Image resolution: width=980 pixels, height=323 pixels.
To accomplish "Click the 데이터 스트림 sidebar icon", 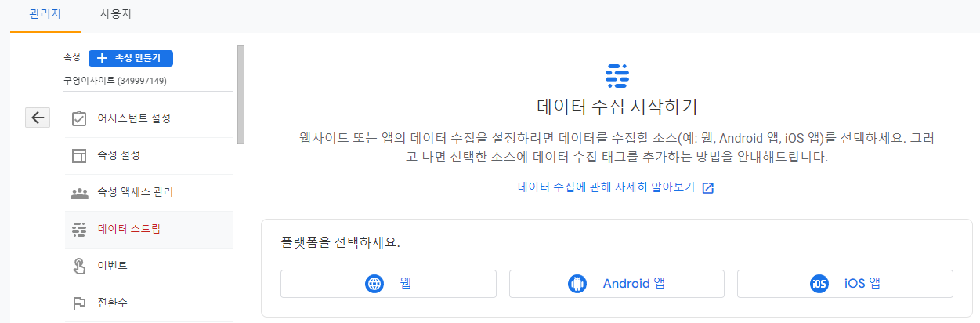I will click(79, 229).
